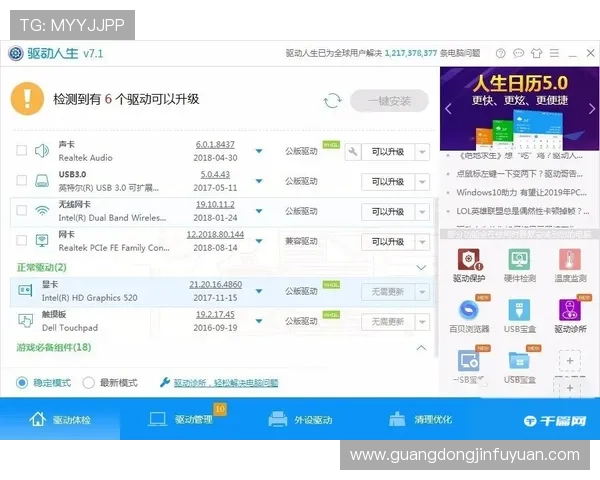Switch to 驱动体检 tab
This screenshot has width=600, height=480.
(60, 420)
